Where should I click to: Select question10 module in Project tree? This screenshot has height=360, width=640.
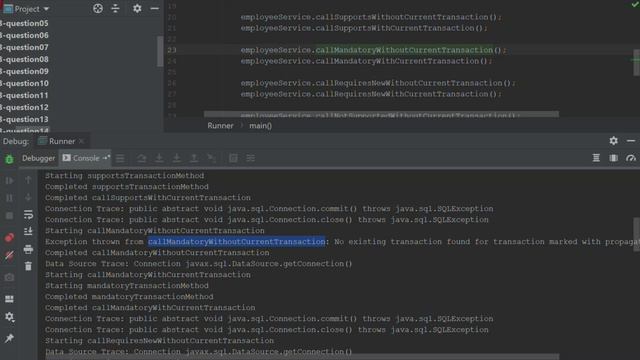point(24,83)
